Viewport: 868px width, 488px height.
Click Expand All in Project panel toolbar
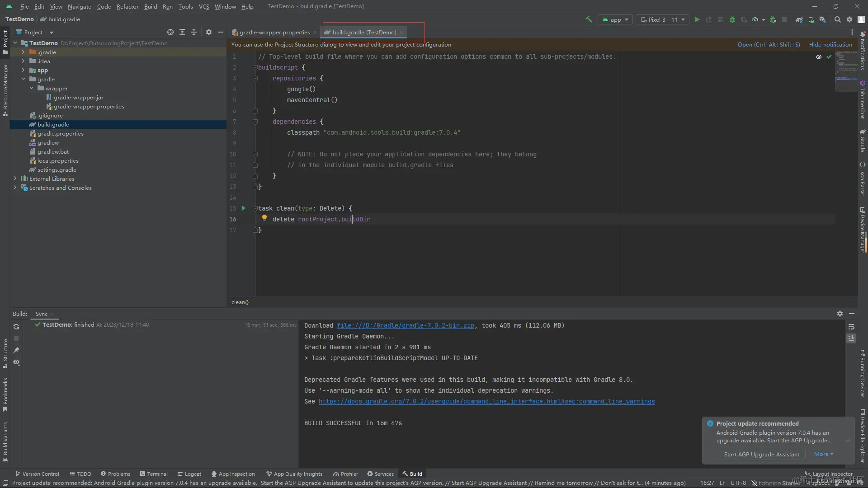coord(182,32)
